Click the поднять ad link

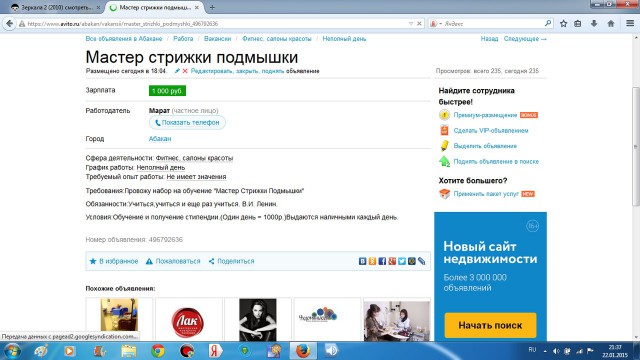[273, 71]
